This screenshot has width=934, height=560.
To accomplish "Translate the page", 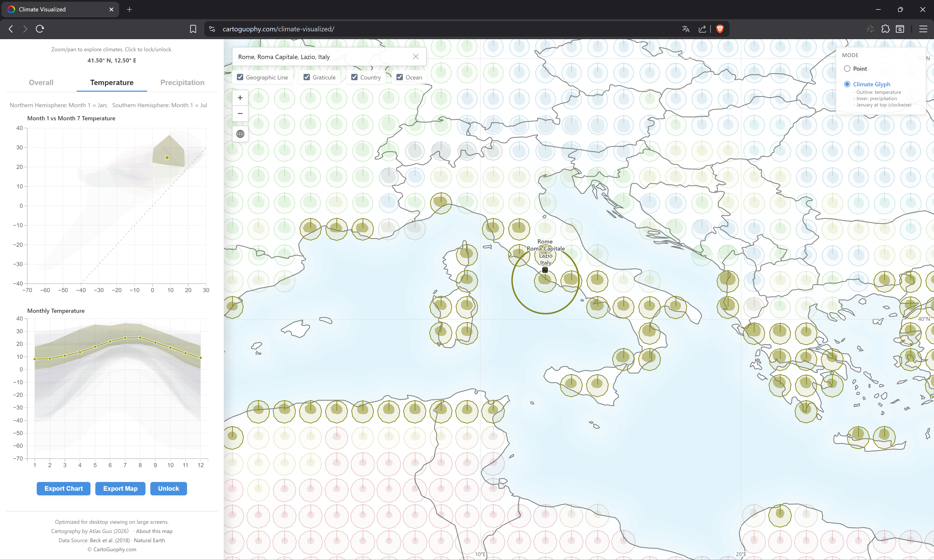I will (x=685, y=29).
